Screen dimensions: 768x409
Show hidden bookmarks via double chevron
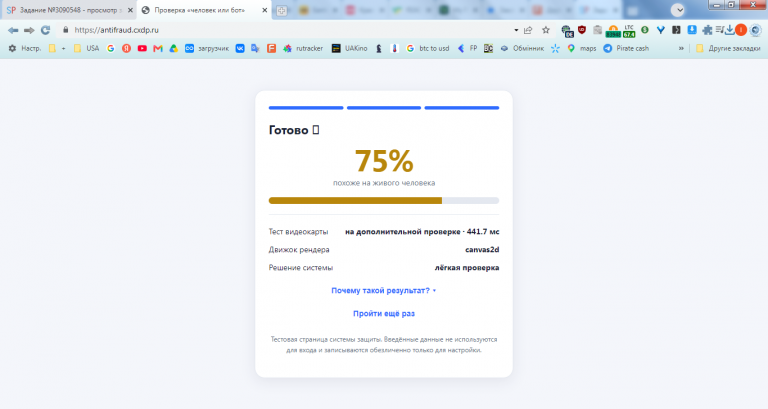tap(681, 48)
